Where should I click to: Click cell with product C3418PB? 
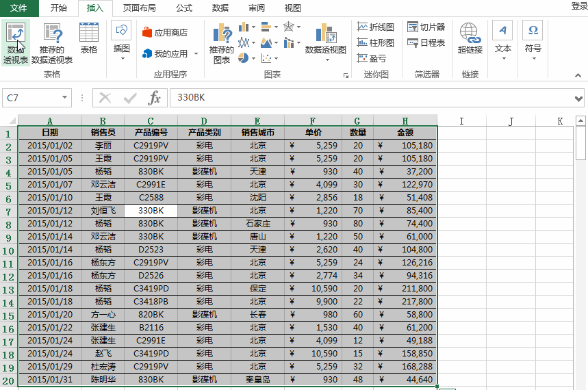coord(151,302)
